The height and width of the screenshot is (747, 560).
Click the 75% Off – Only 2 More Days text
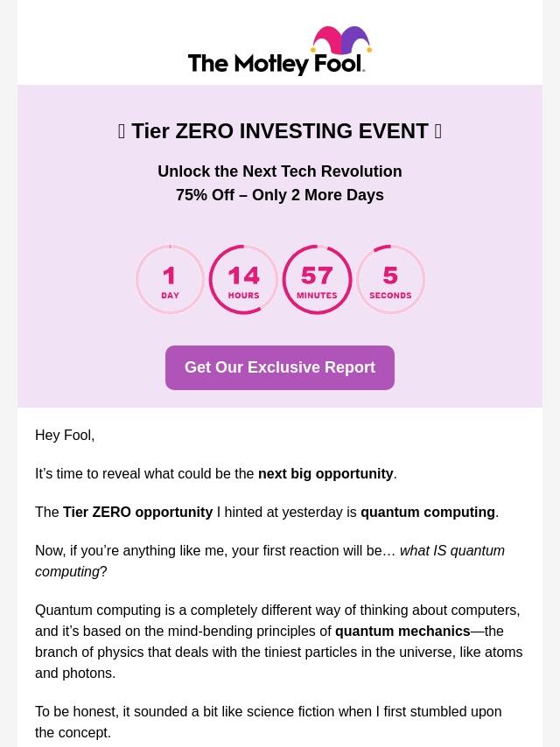tap(280, 195)
